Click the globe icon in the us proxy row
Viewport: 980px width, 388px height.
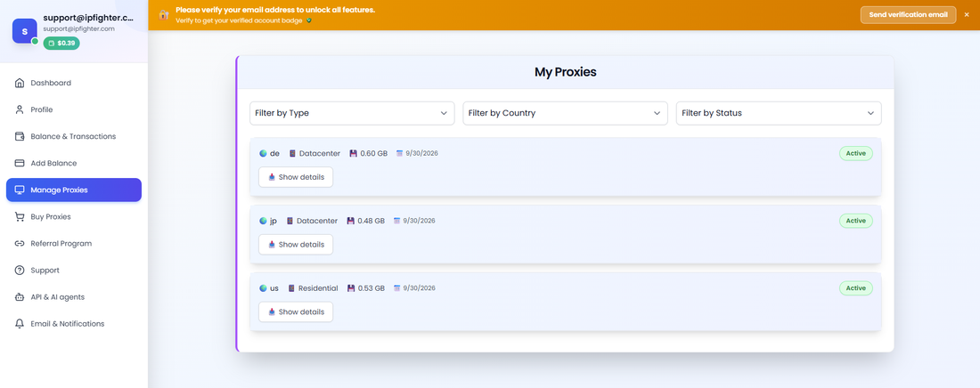[263, 288]
